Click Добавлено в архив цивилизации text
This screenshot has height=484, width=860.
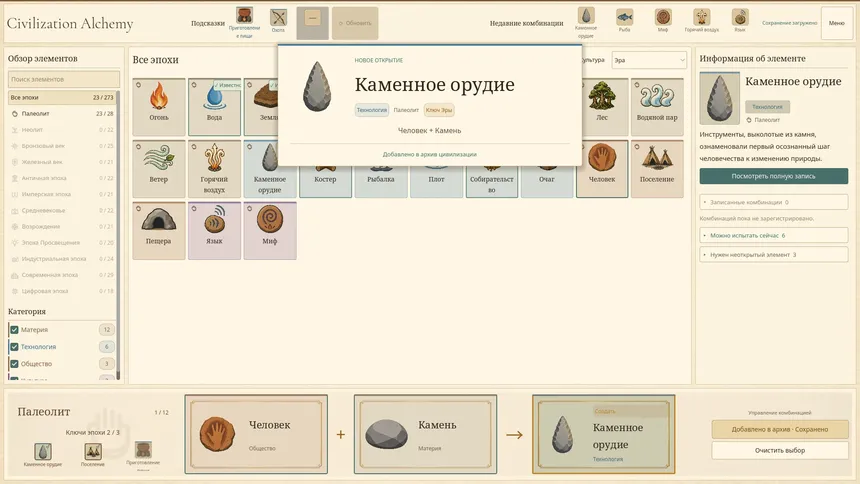429,155
